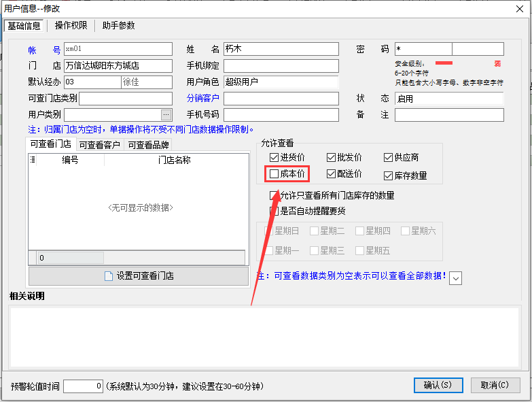532x402 pixels.
Task: Switch to the 助手参数 tab
Action: tap(119, 26)
